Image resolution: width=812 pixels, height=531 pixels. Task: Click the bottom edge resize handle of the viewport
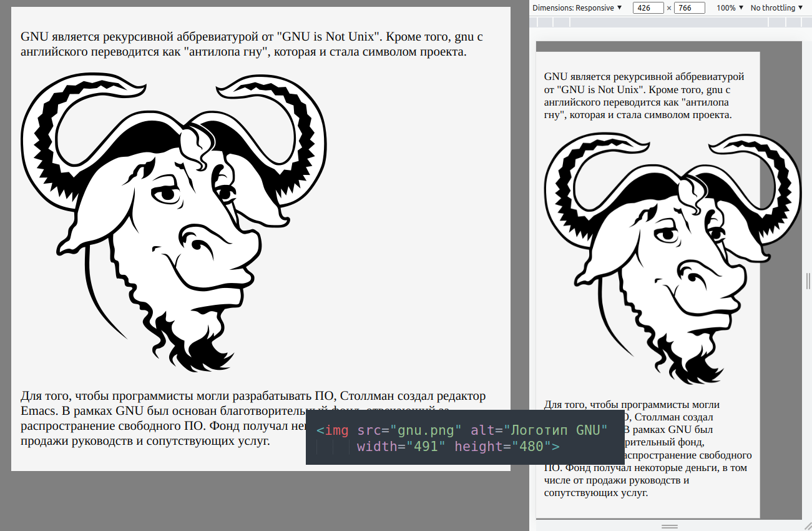point(669,526)
